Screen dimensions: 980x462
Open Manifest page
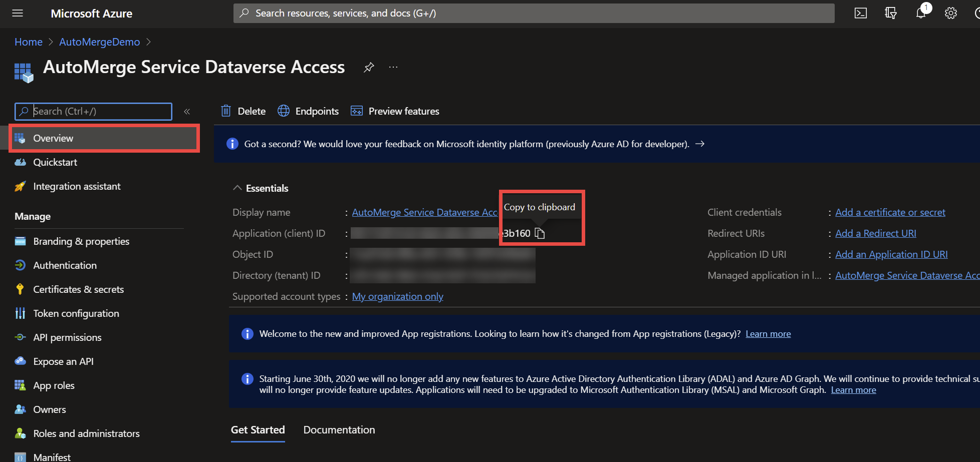pos(52,457)
